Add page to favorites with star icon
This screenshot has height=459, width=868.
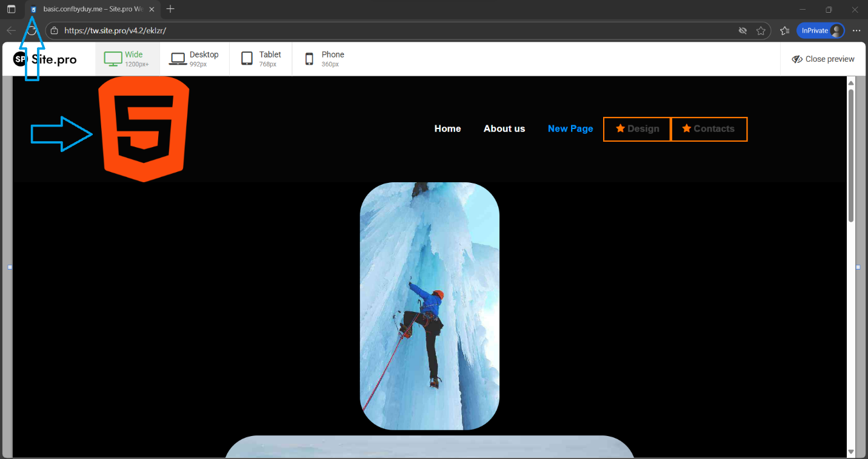761,31
